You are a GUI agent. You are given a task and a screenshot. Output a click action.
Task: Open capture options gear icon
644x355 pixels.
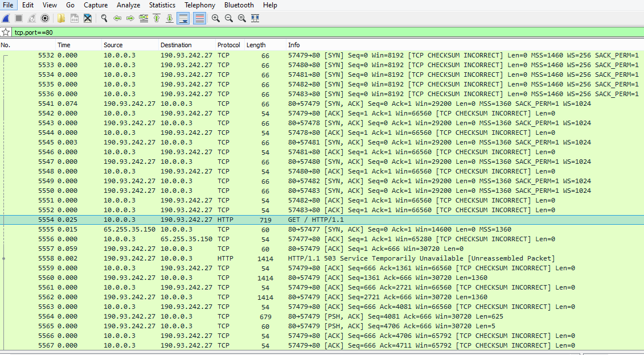point(44,18)
